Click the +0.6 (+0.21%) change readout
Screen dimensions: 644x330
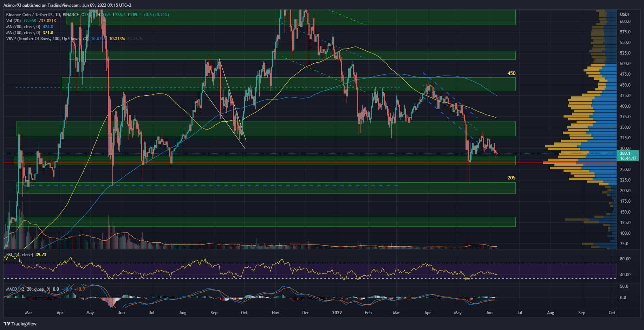click(x=156, y=15)
